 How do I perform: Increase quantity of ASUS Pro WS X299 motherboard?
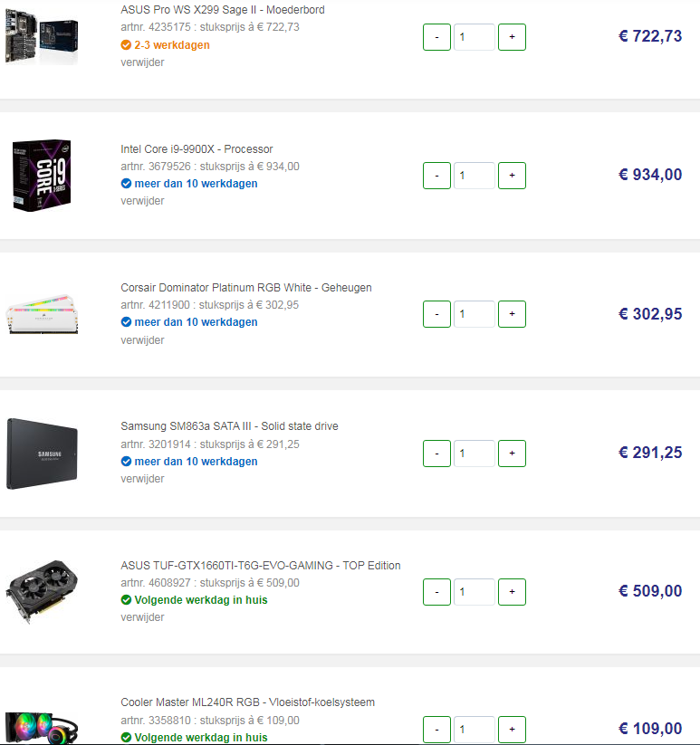click(512, 37)
